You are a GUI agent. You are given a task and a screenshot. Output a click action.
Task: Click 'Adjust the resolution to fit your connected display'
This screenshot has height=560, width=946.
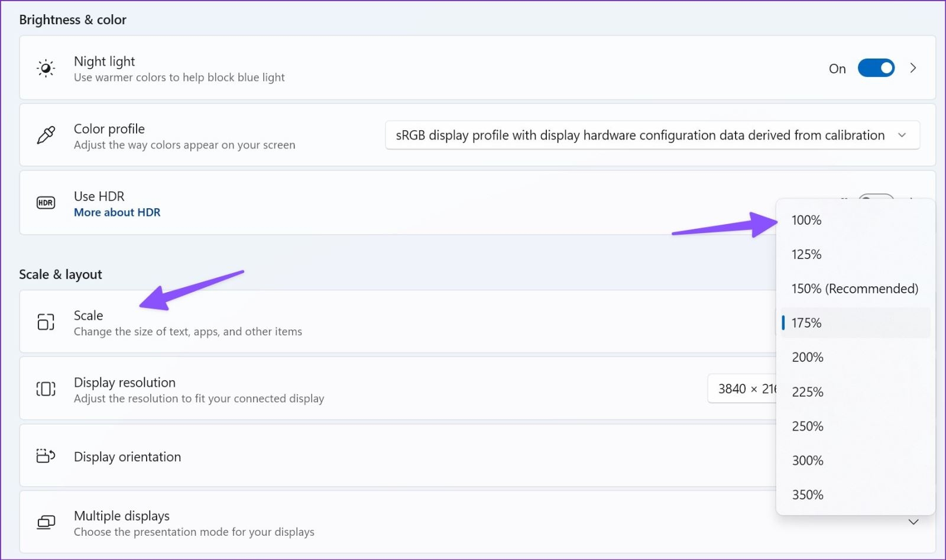tap(199, 399)
